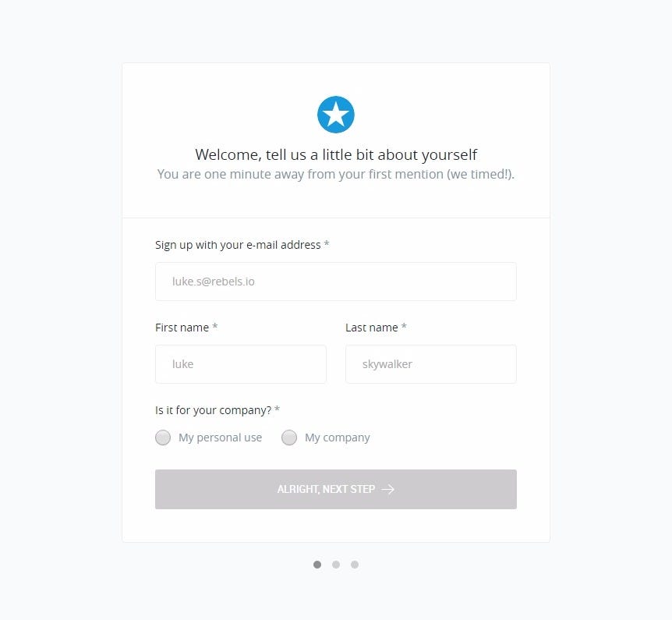Click the blue star logo icon
This screenshot has width=672, height=620.
coord(336,115)
